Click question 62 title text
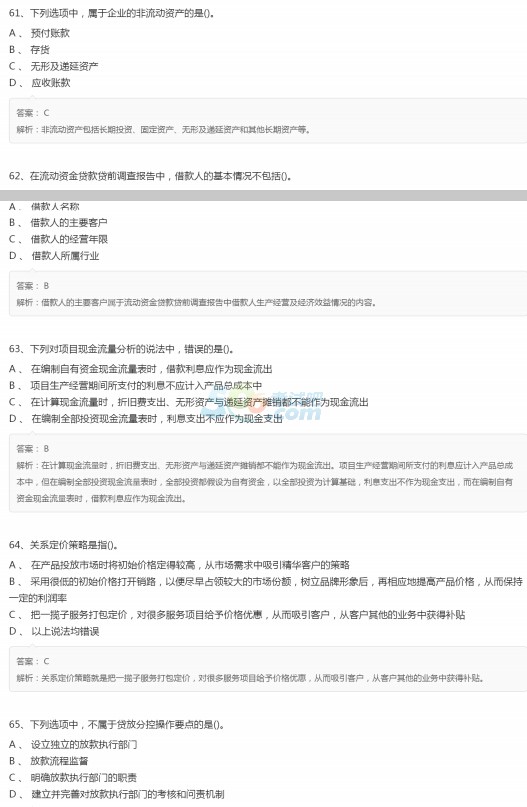The height and width of the screenshot is (807, 527). coord(151,176)
